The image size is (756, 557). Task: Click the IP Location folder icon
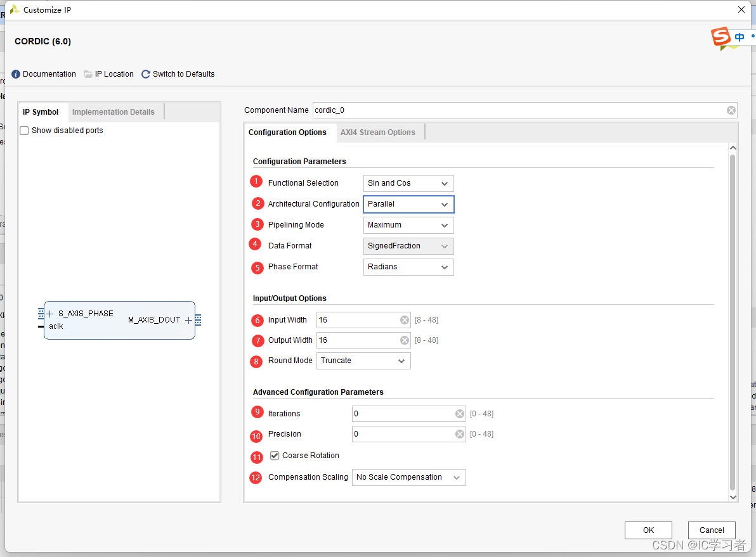[88, 74]
